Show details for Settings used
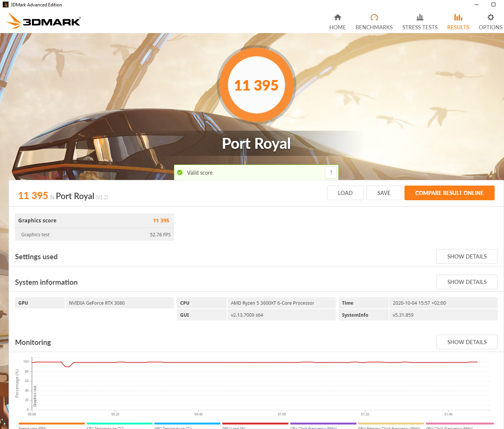This screenshot has height=429, width=504. tap(467, 256)
